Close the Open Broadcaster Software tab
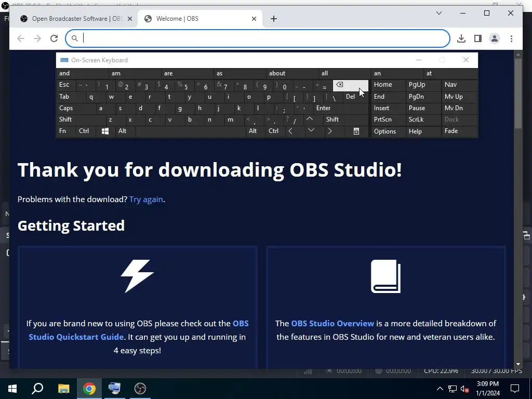The image size is (532, 399). (x=129, y=19)
